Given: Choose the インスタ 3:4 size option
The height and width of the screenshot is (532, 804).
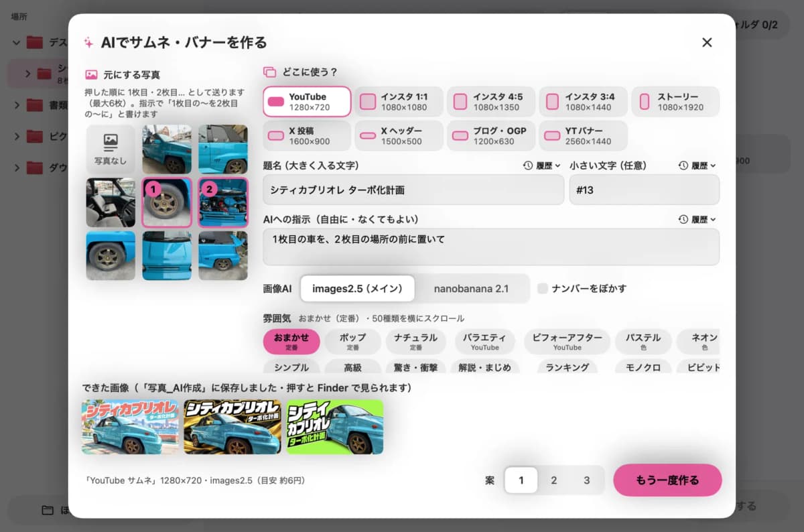Looking at the screenshot, I should coord(584,102).
